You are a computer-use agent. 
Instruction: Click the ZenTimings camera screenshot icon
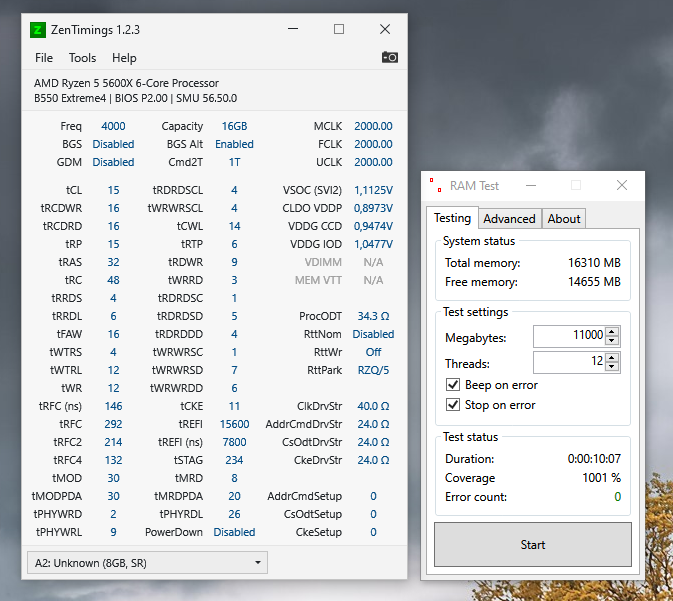(390, 57)
